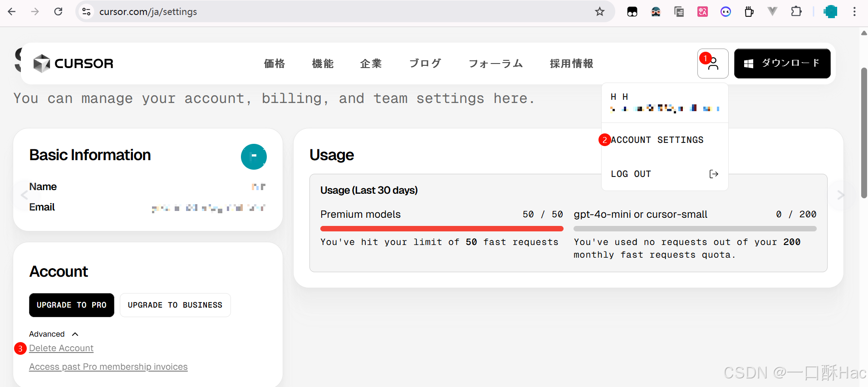The height and width of the screenshot is (387, 868).
Task: Click the teal avatar in Basic Information
Action: 254,157
